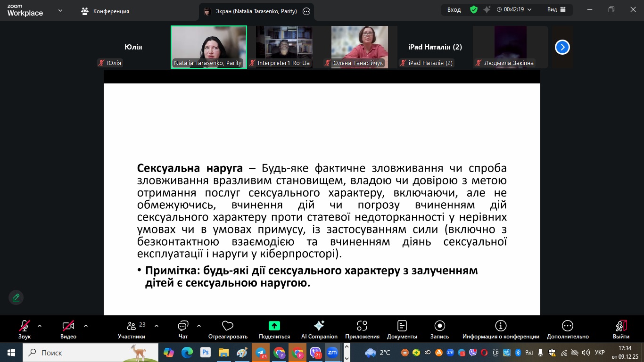Image resolution: width=644 pixels, height=362 pixels.
Task: Expand audio options arrow next to Звук
Action: [40, 326]
